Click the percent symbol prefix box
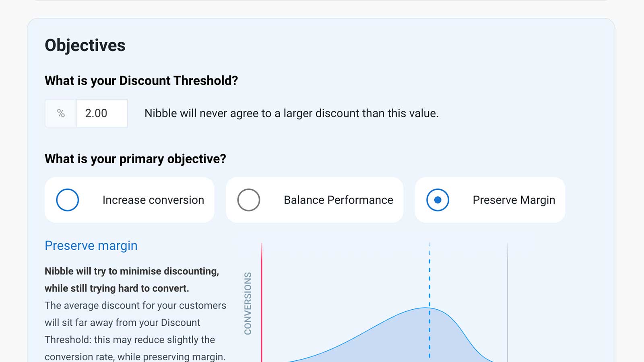 tap(61, 113)
